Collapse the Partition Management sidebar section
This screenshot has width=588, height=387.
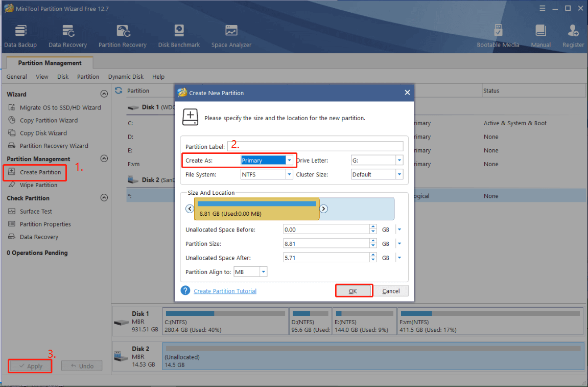(x=104, y=158)
